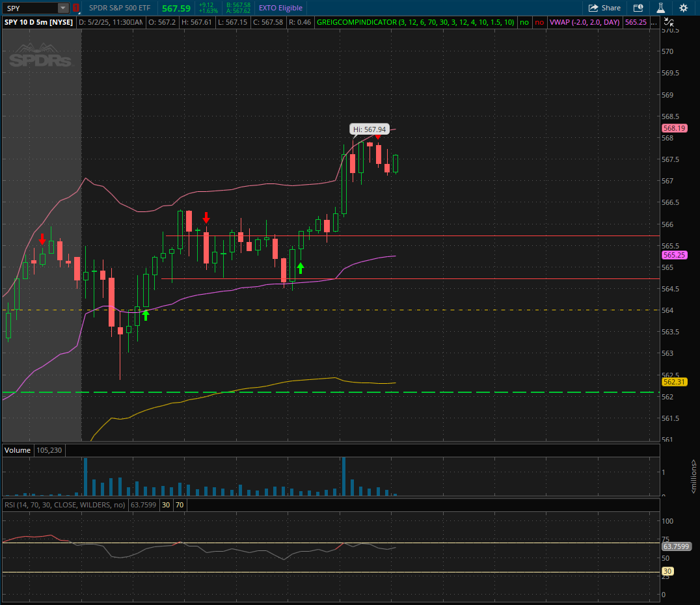Open the chart event alerts icon
Viewport: 700px width, 605px height.
[638, 8]
